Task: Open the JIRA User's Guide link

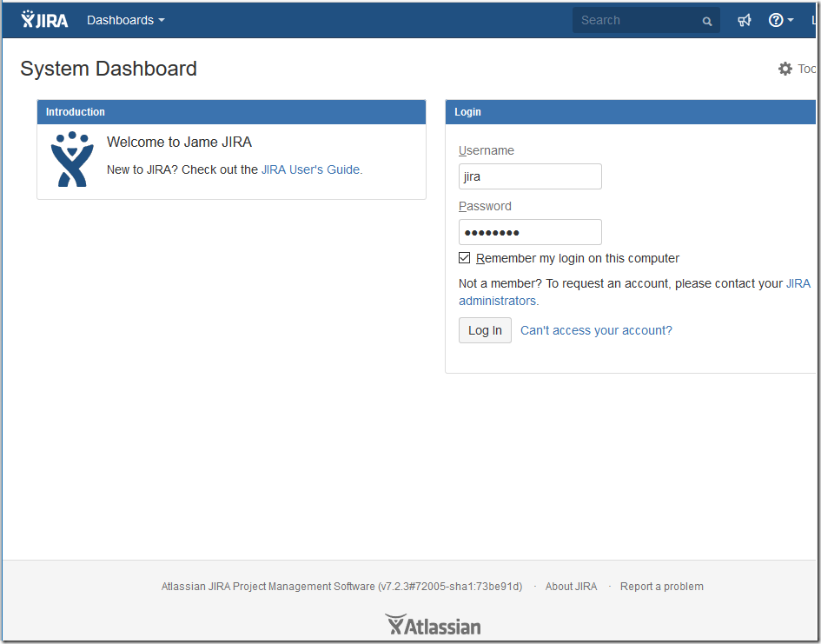Action: (310, 169)
